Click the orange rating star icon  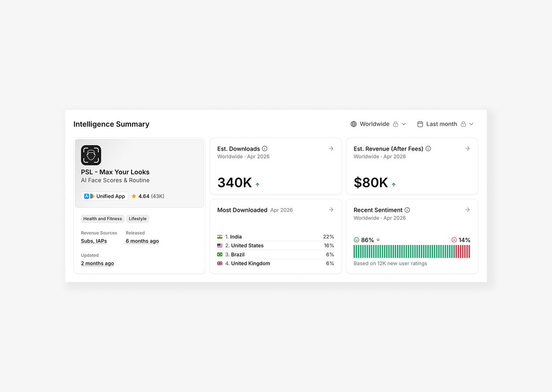coord(134,196)
